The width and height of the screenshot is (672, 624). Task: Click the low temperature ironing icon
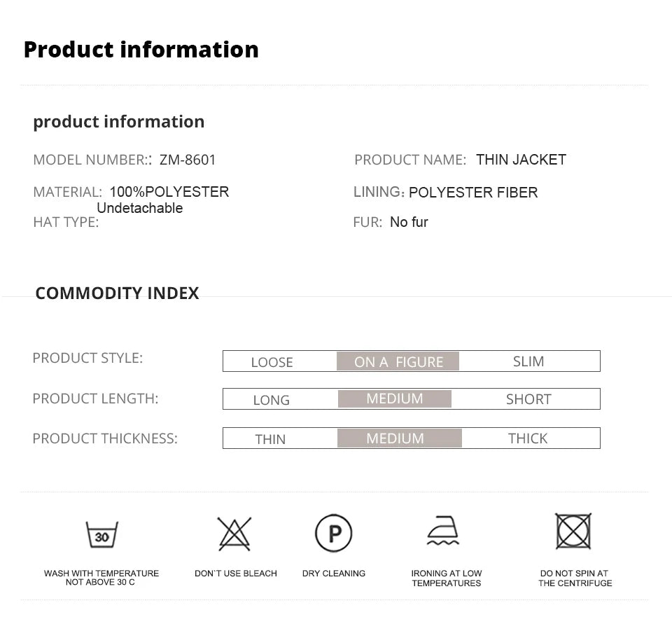tap(443, 531)
